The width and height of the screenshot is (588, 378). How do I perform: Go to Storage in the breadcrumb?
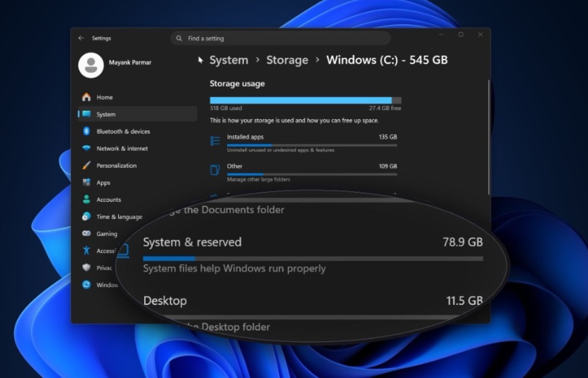(x=287, y=60)
